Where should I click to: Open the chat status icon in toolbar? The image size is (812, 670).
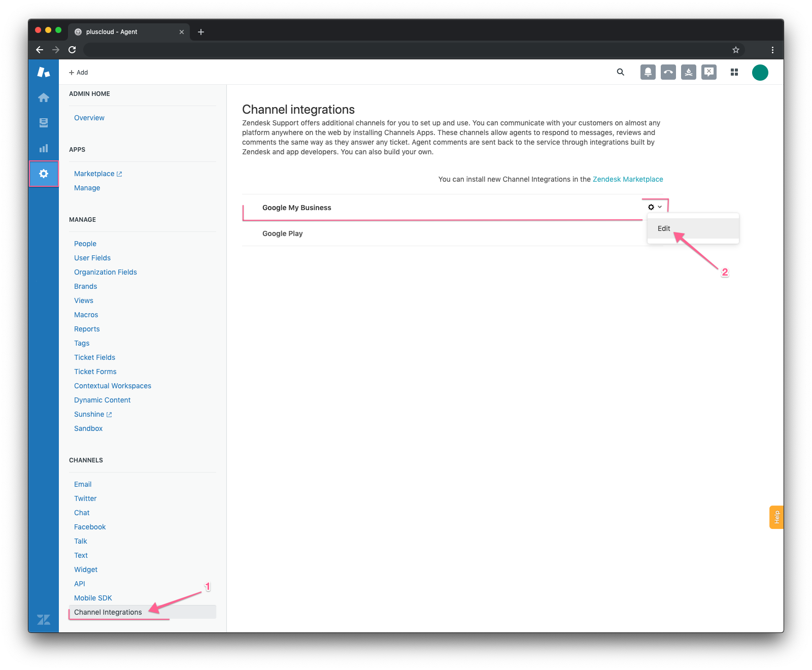click(x=709, y=72)
